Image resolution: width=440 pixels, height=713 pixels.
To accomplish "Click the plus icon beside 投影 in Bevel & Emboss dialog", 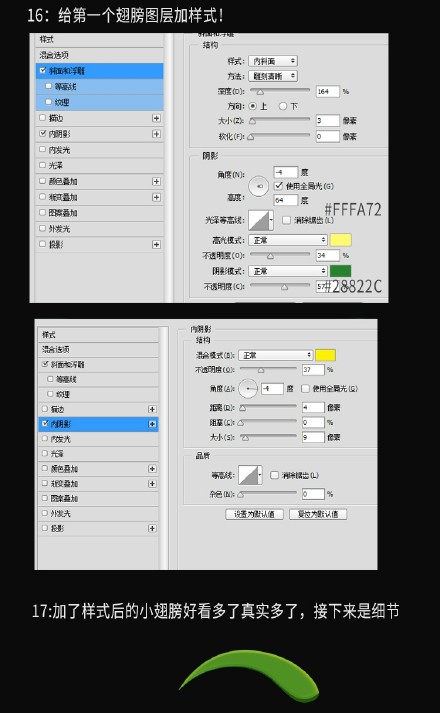I will point(156,245).
